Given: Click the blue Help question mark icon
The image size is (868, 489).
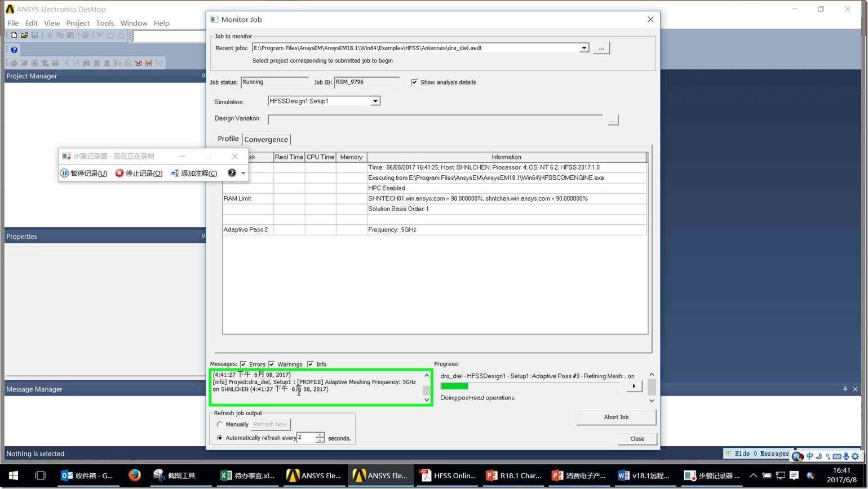Looking at the screenshot, I should coord(14,50).
